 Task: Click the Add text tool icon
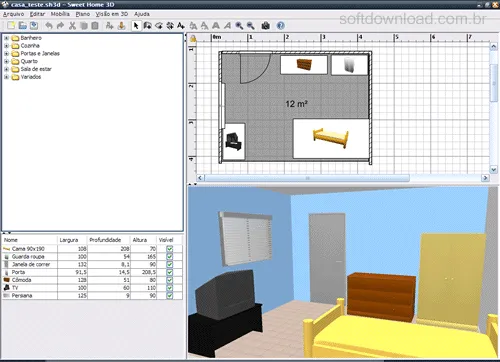[181, 26]
